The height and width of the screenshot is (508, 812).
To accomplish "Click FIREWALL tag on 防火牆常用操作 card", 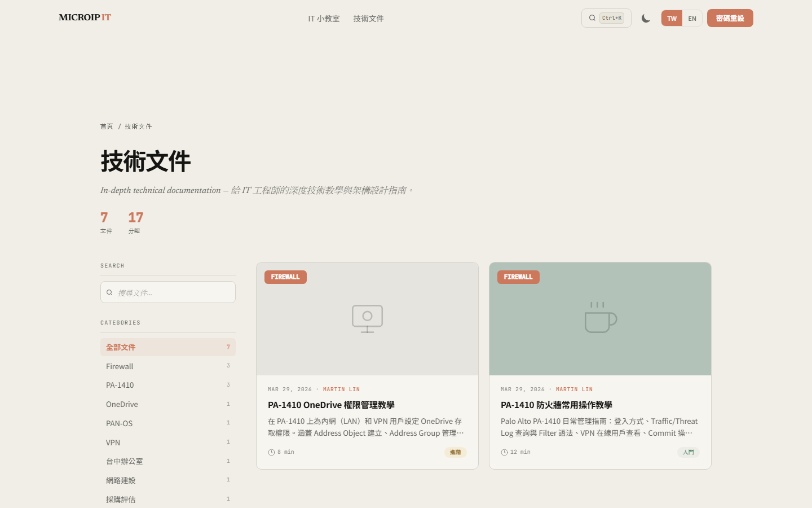I will (x=518, y=277).
